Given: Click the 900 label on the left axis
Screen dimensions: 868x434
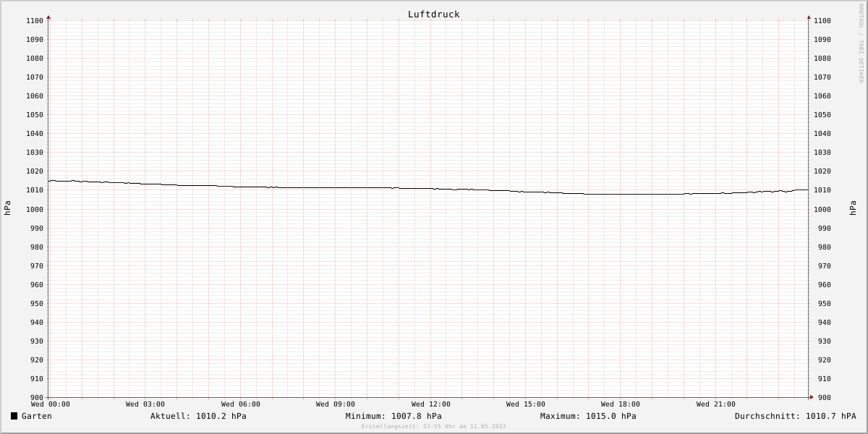Looking at the screenshot, I should (x=37, y=398).
